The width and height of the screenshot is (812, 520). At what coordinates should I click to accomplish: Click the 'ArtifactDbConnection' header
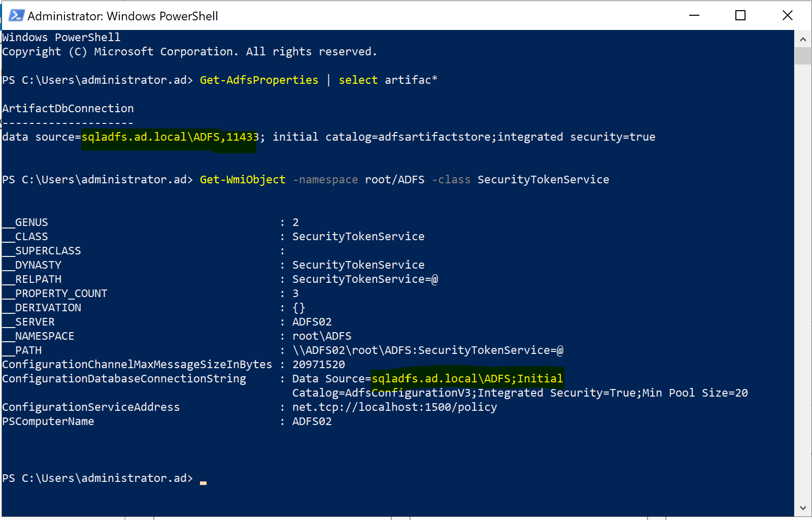point(68,109)
